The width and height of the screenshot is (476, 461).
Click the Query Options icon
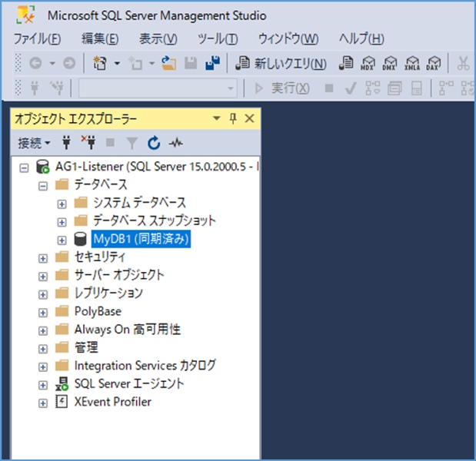(x=394, y=88)
